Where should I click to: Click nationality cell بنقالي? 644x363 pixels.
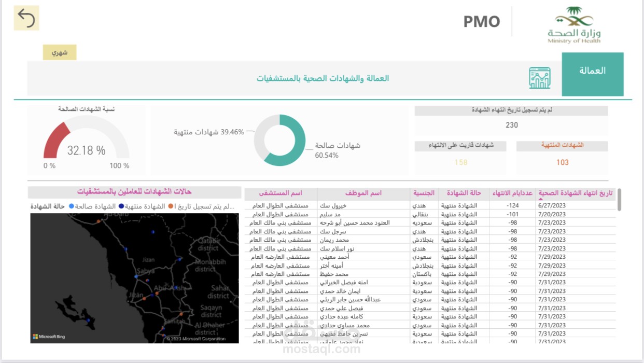coord(421,214)
